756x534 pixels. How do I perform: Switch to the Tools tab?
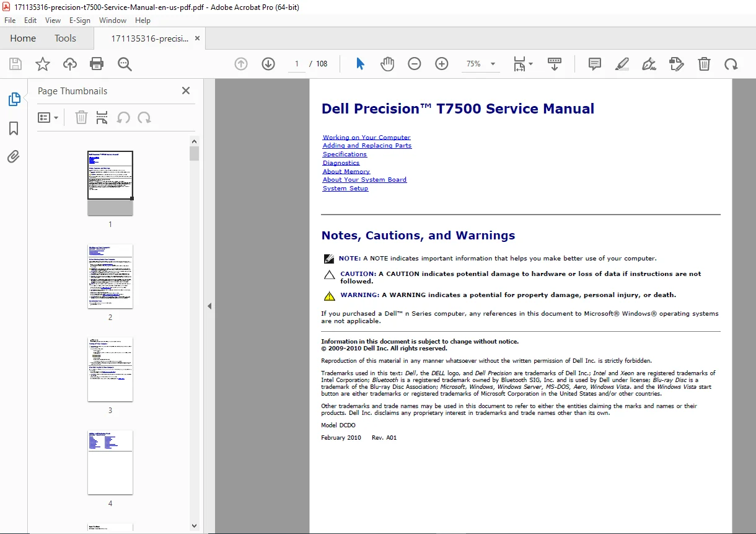65,38
